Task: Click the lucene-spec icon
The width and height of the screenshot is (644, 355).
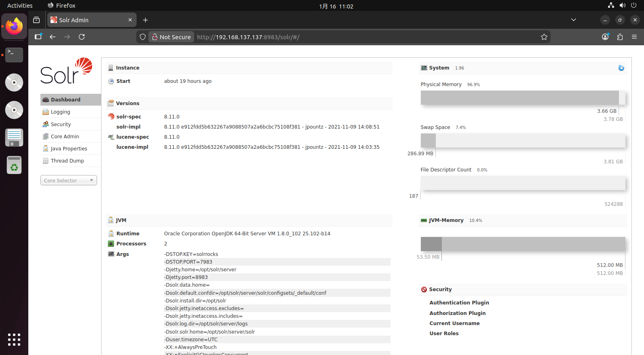Action: (111, 137)
